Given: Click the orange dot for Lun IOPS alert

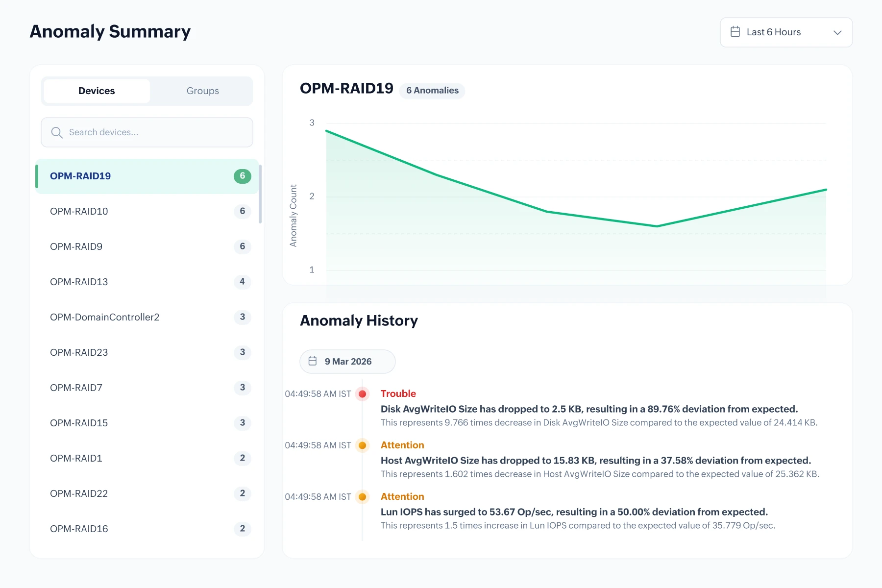Looking at the screenshot, I should pos(363,497).
